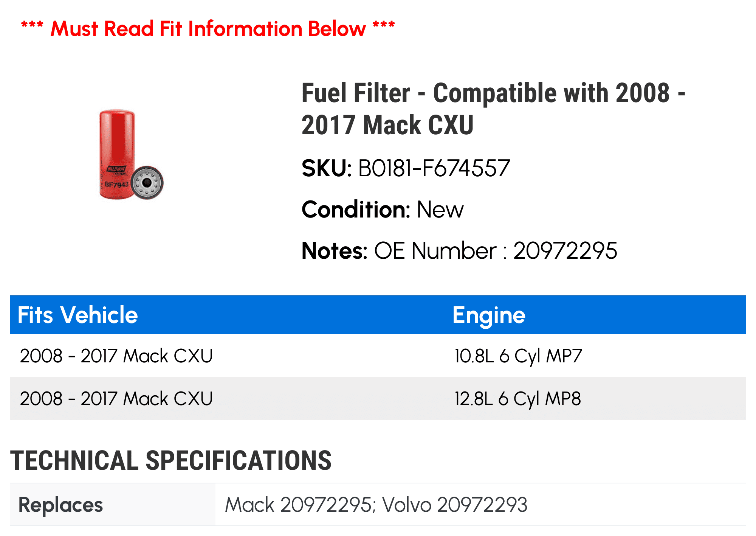Click the Technical Specifications heading
756x536 pixels.
tap(171, 461)
